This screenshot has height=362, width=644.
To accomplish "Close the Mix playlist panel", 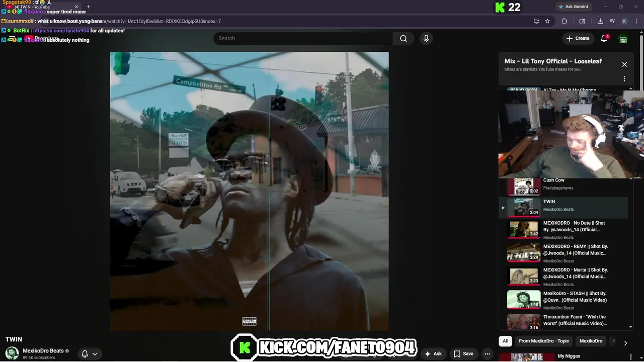I will click(x=624, y=64).
